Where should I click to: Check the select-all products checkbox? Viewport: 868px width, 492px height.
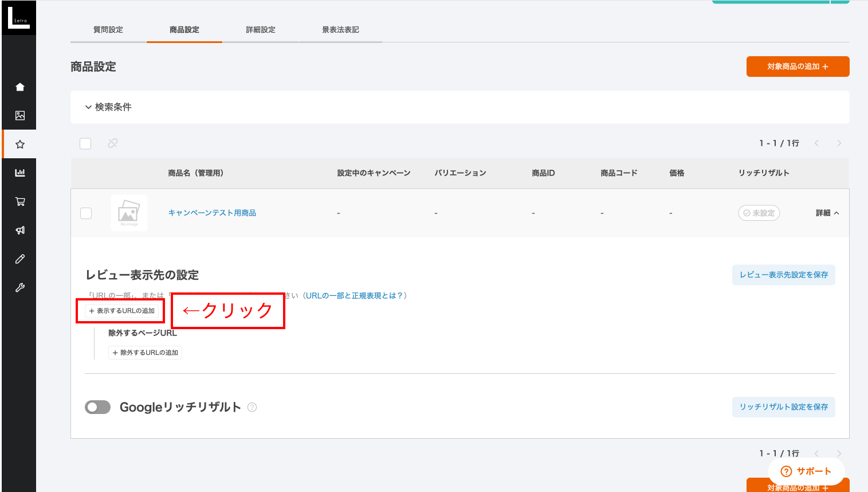[x=85, y=143]
